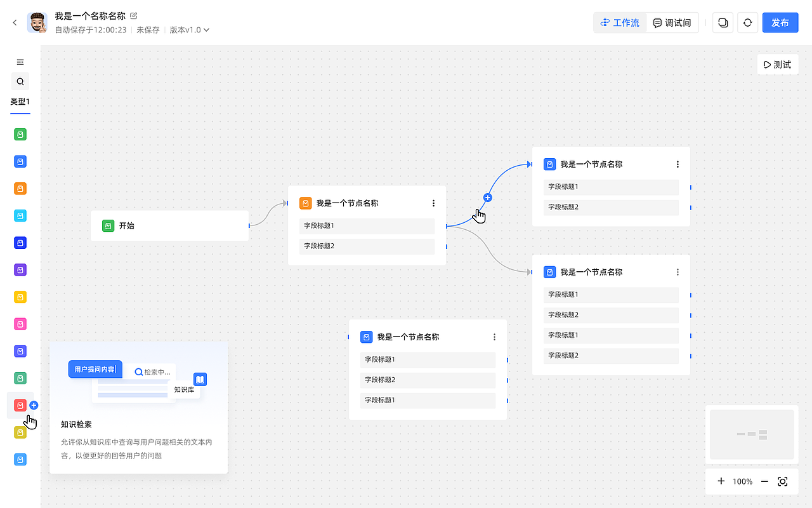This screenshot has width=812, height=508.
Task: Open the sidebar search icon
Action: pyautogui.click(x=20, y=81)
